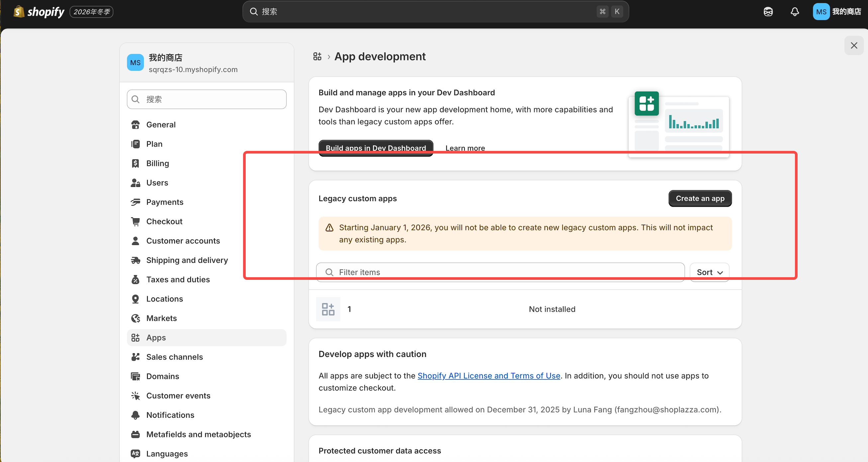The image size is (868, 462).
Task: Open Taxes and duties settings
Action: coord(178,280)
